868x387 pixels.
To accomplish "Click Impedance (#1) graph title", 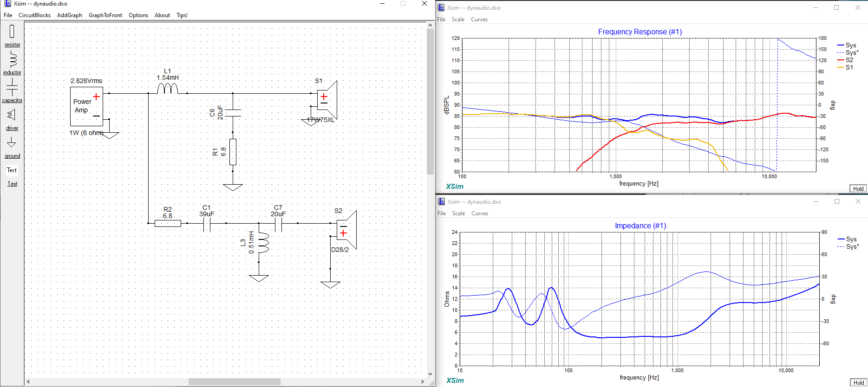I will (640, 226).
